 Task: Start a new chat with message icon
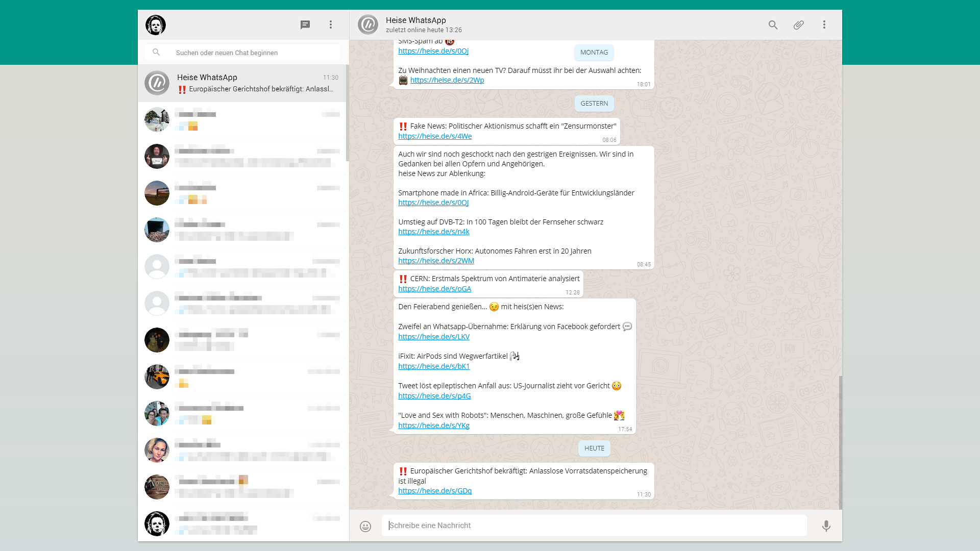coord(305,24)
